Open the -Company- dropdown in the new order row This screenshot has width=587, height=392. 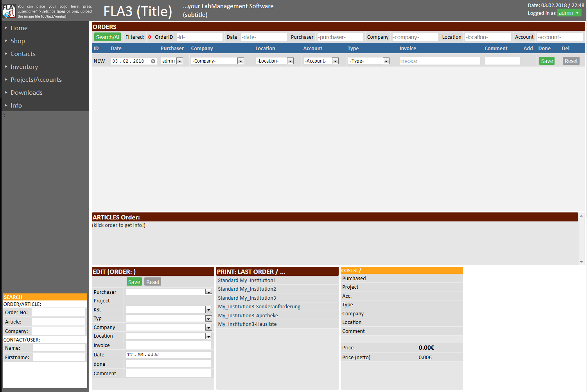click(241, 61)
